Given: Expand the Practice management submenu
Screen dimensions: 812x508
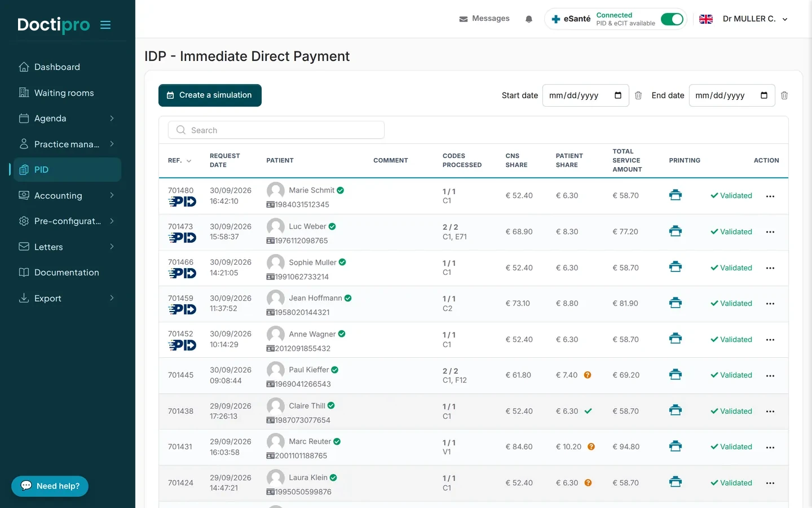Looking at the screenshot, I should 112,144.
